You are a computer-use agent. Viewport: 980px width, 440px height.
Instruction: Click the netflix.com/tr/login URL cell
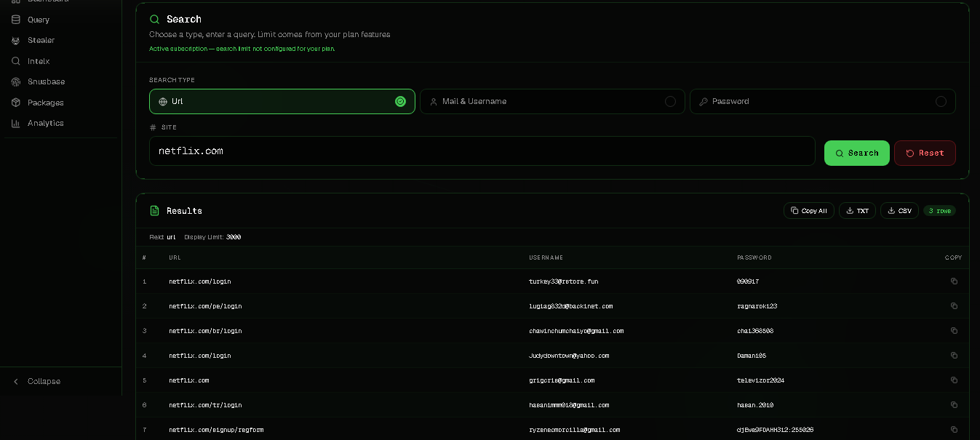205,405
